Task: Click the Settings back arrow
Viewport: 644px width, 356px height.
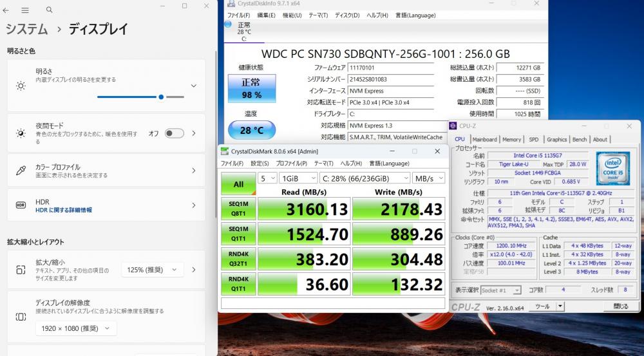Action: coord(6,10)
